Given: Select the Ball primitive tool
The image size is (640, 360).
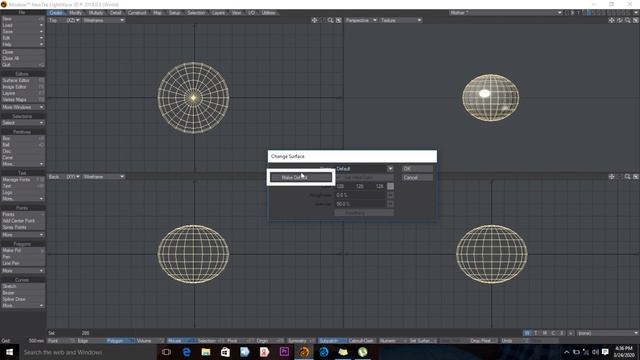Looking at the screenshot, I should pos(23,145).
